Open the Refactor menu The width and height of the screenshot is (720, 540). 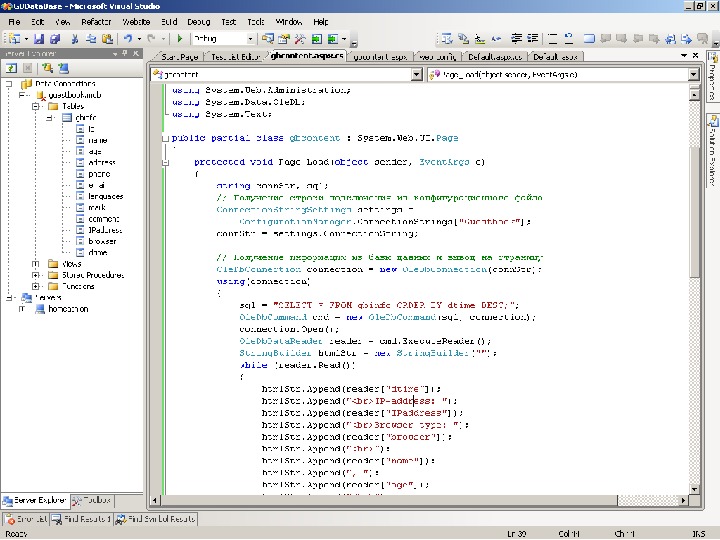(x=96, y=21)
